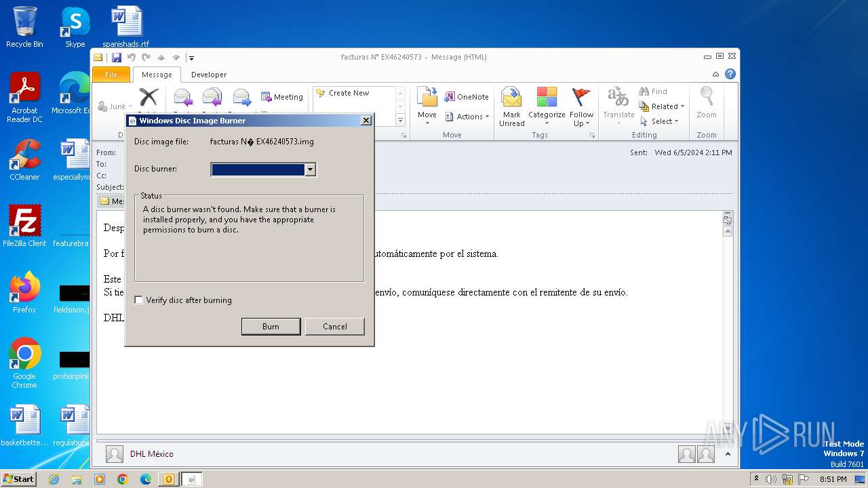The width and height of the screenshot is (868, 488).
Task: Click the sender contact photo placeholder
Action: pos(115,454)
